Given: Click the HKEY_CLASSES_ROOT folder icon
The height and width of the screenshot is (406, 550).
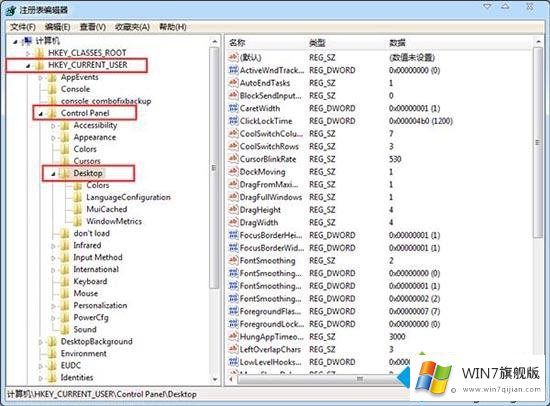Looking at the screenshot, I should (x=39, y=53).
